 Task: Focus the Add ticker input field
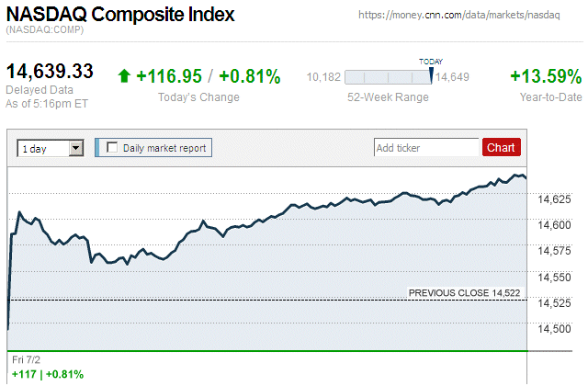click(x=425, y=147)
